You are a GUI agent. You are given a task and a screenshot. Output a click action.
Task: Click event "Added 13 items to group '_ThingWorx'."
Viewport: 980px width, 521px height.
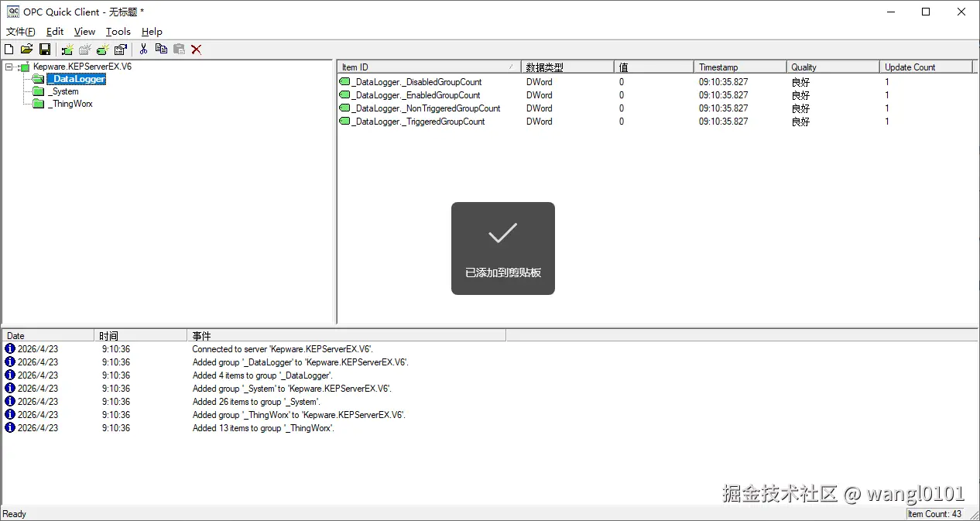[263, 428]
